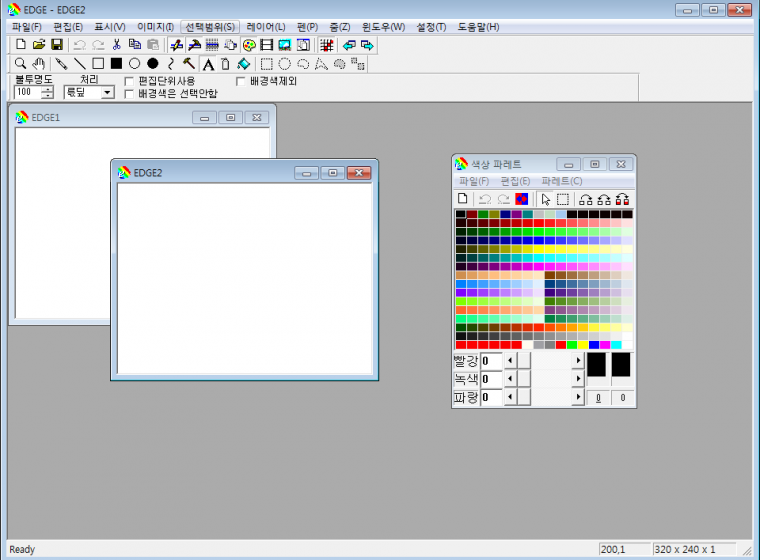The height and width of the screenshot is (560, 760).
Task: Enable the 편집단위사용 checkbox
Action: (129, 81)
